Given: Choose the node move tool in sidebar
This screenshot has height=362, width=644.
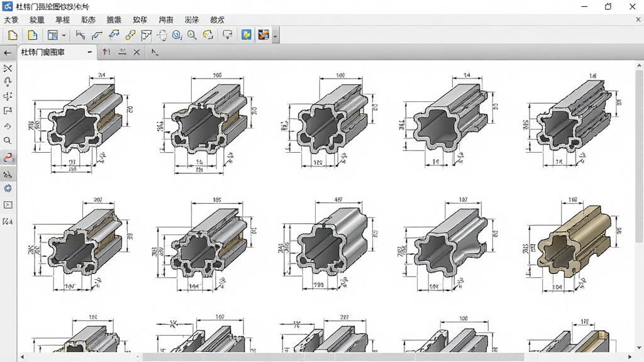Looking at the screenshot, I should pyautogui.click(x=8, y=96).
